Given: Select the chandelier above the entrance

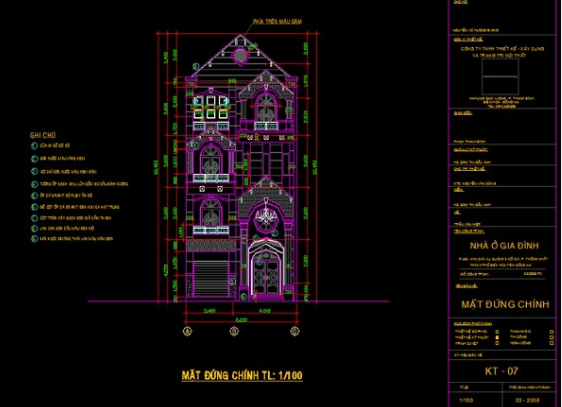Looking at the screenshot, I should pyautogui.click(x=266, y=215).
